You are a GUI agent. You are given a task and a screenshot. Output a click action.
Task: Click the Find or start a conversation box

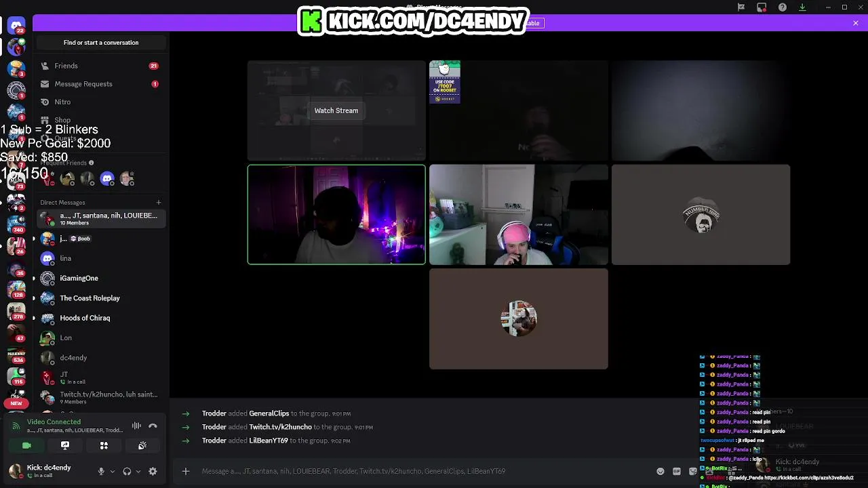click(x=101, y=43)
